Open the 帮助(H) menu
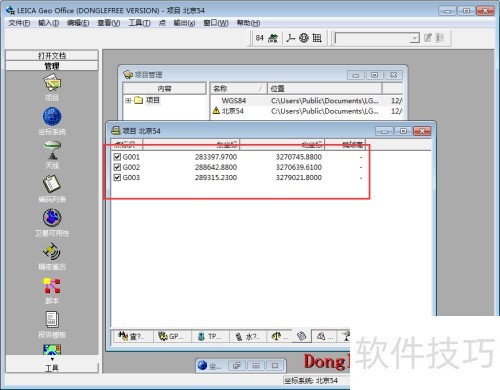Screen dimensions: 500x390 tap(248, 23)
